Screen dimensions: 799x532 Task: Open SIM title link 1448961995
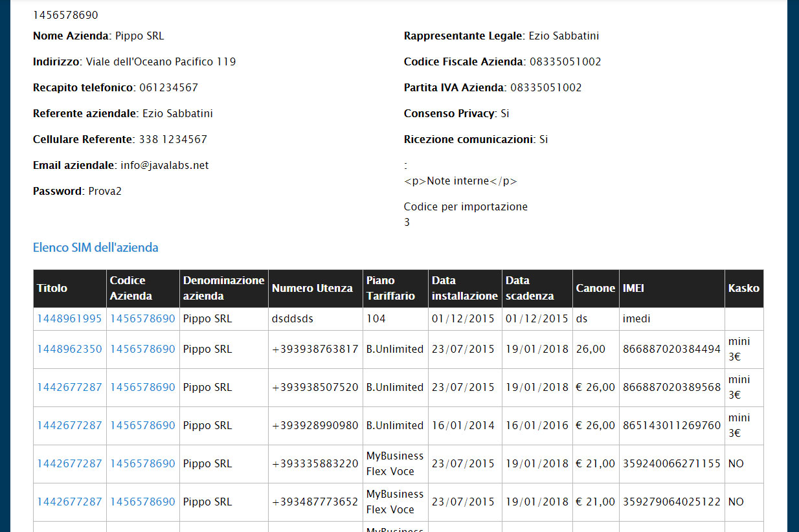[x=69, y=319]
